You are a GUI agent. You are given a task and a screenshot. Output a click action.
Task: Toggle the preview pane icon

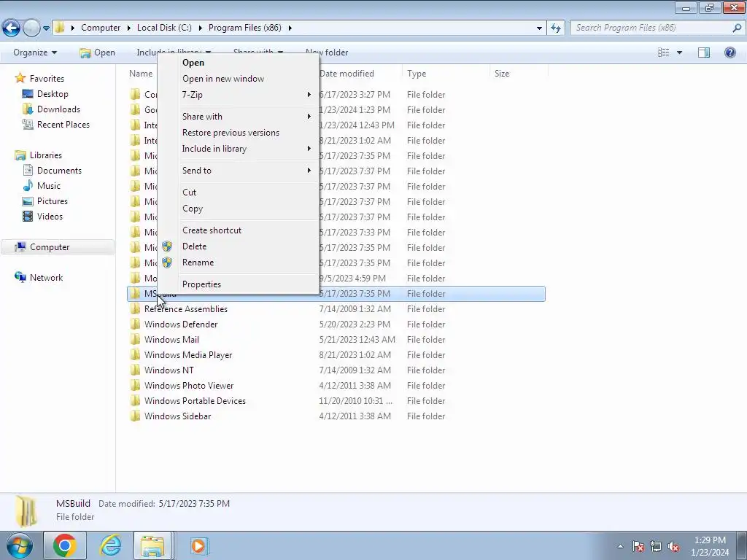[704, 52]
